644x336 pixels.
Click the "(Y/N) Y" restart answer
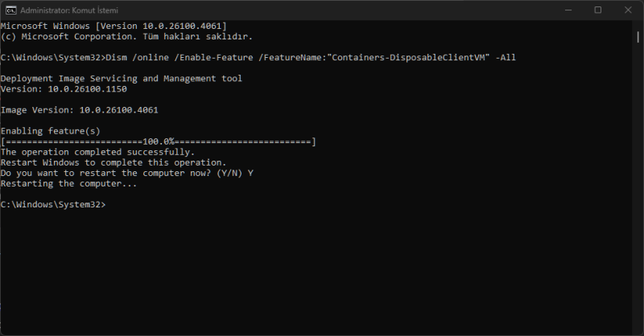(236, 173)
